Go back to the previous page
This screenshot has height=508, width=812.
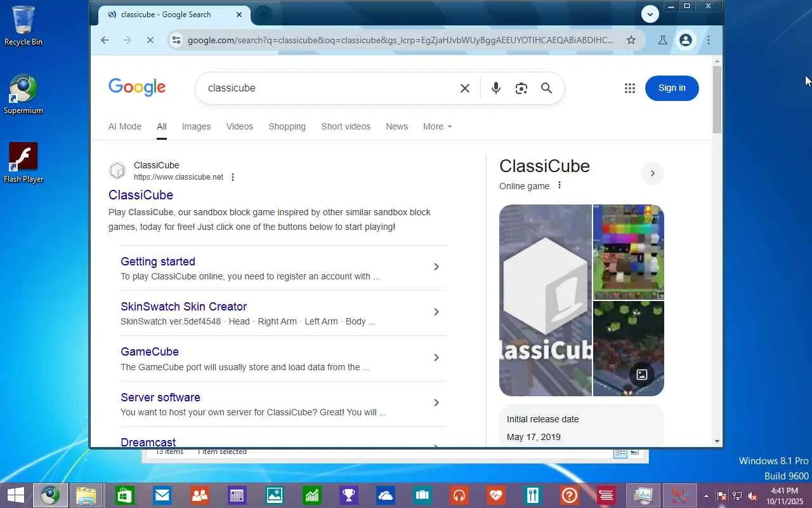[x=105, y=40]
